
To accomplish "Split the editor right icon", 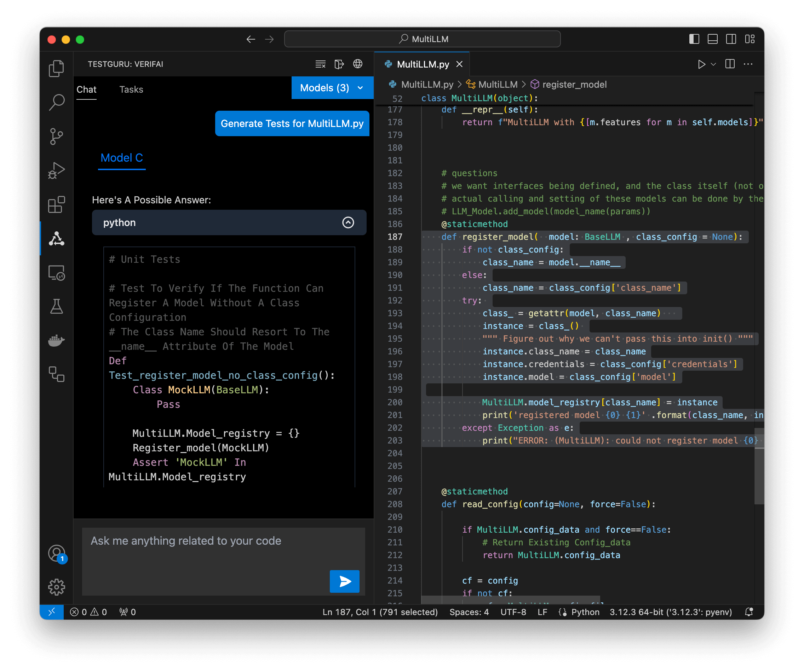I will click(x=730, y=64).
